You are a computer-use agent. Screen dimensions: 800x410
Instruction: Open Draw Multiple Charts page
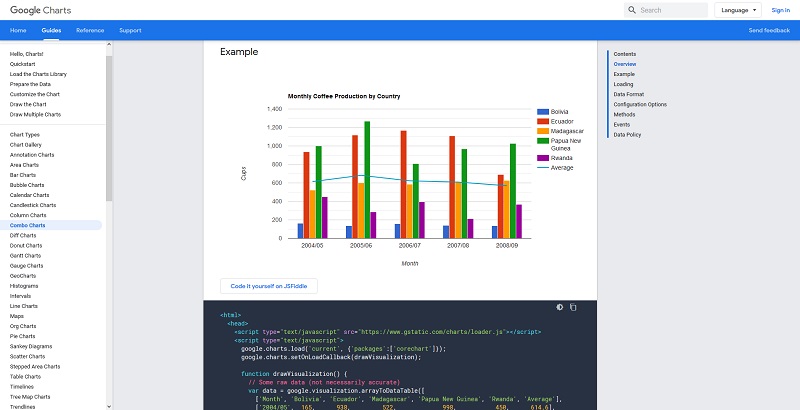[x=35, y=114]
